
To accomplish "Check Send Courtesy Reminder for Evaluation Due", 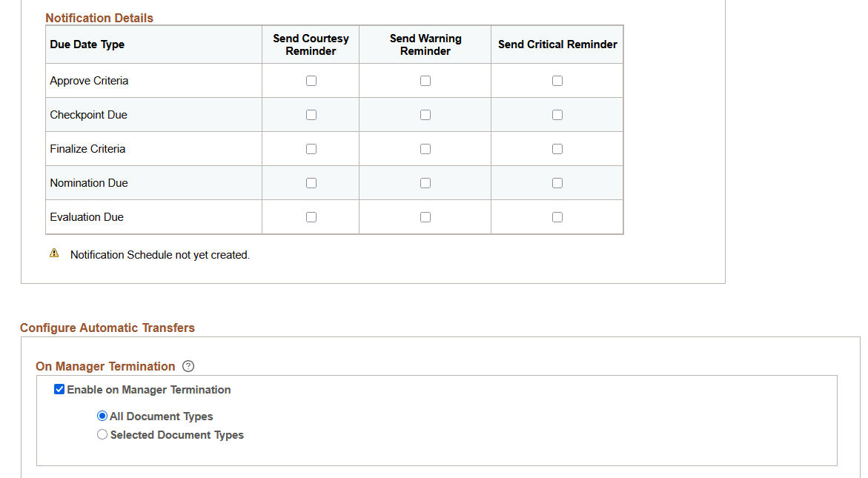I will point(311,216).
